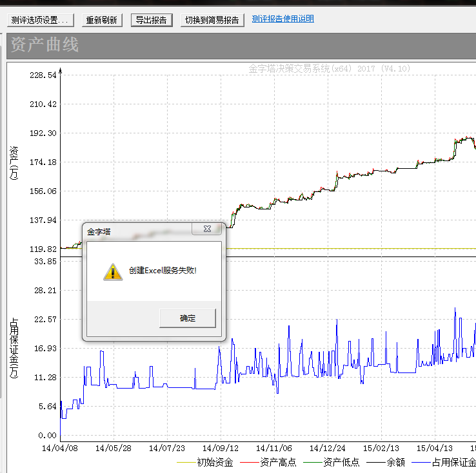Click the yellow 初始资金 legend line
476x473 pixels.
click(x=186, y=463)
